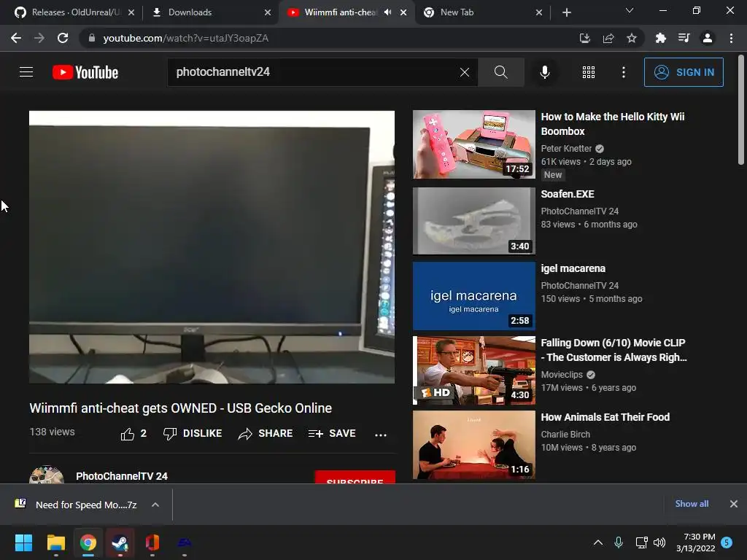Share the Wiimmfi video
The height and width of the screenshot is (560, 747).
[266, 434]
